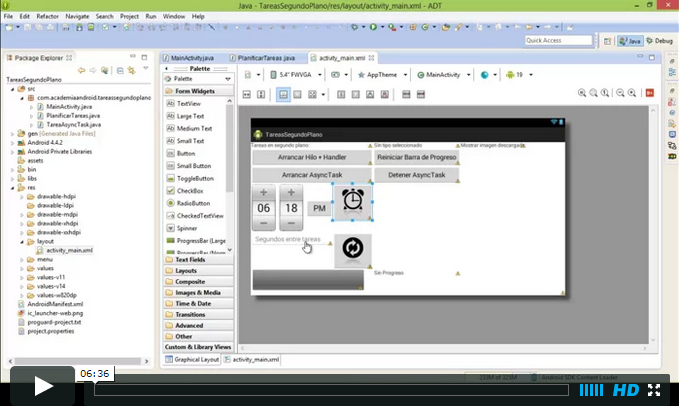Screen dimensions: 679x406
Task: Open the locale globe dropdown
Action: [488, 75]
